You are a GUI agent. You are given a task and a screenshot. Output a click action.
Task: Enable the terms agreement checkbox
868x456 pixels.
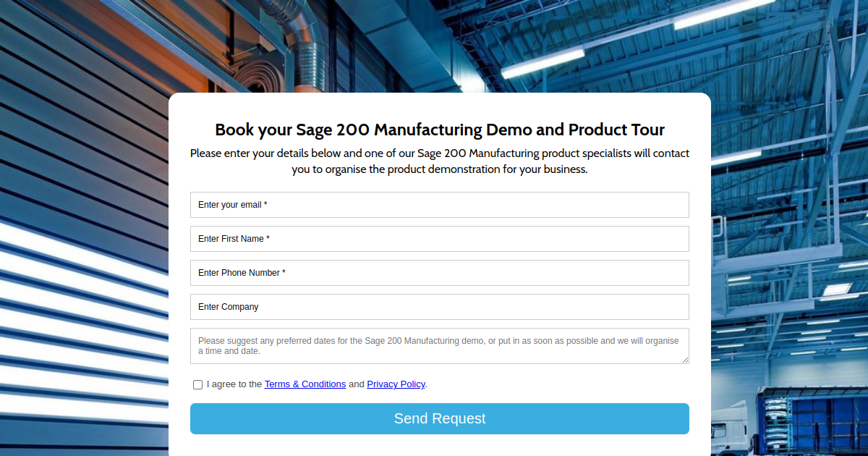click(x=197, y=384)
